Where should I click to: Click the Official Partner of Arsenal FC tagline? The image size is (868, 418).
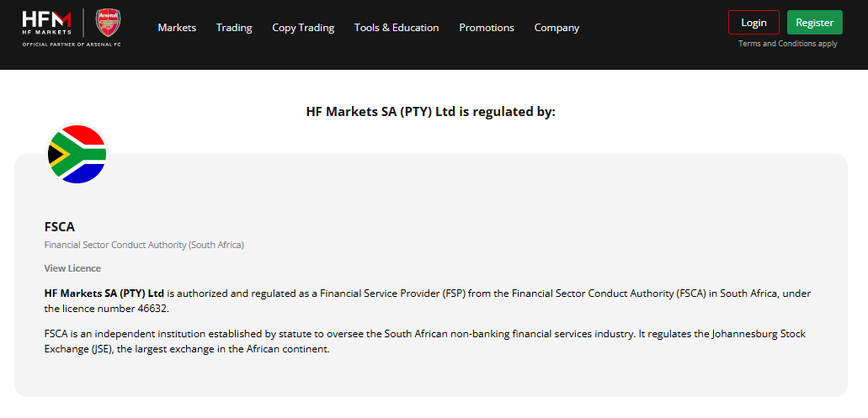click(72, 45)
